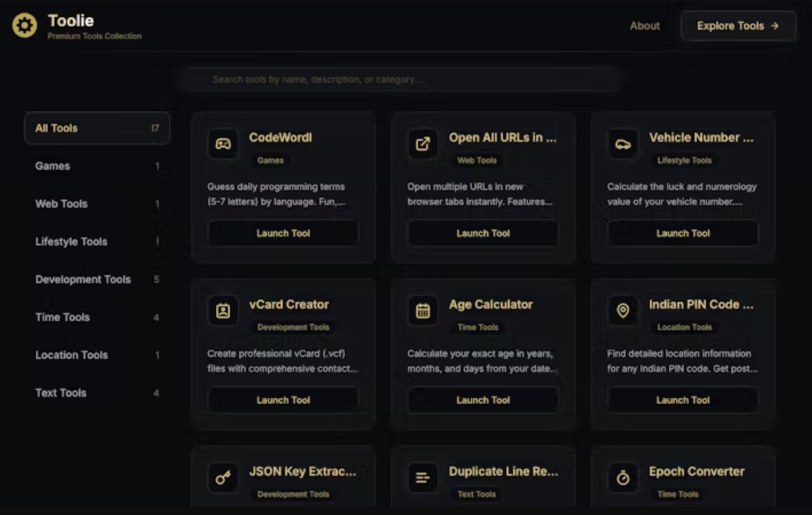Click the Lifestyle Tools tag on Vehicle Number
This screenshot has height=515, width=812.
pos(684,161)
